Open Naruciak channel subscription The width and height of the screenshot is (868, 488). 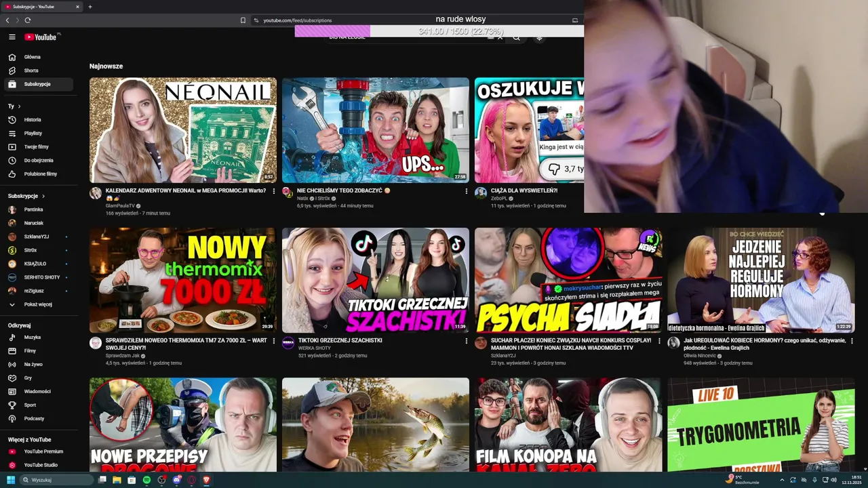tap(40, 223)
